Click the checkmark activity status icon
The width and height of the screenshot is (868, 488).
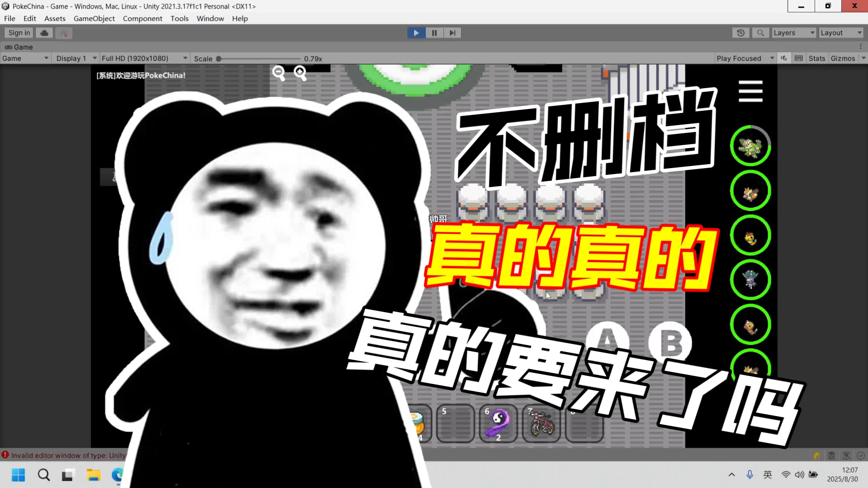(861, 455)
